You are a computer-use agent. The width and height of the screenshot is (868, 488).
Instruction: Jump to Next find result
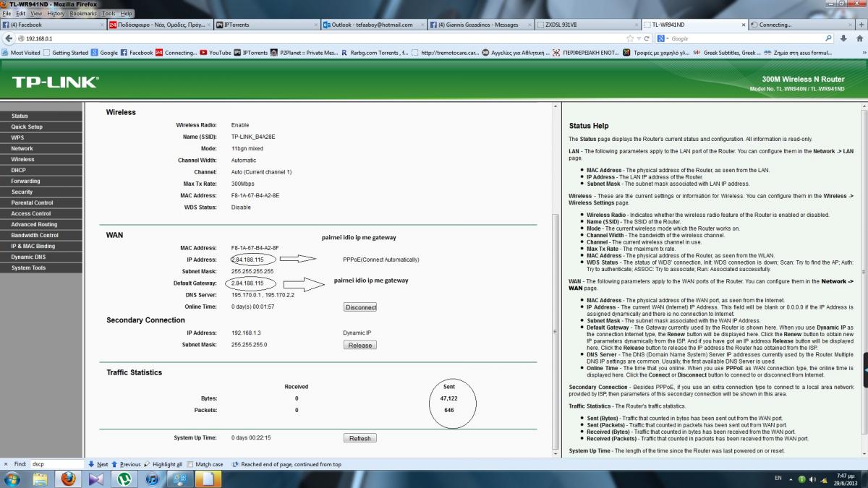[98, 464]
